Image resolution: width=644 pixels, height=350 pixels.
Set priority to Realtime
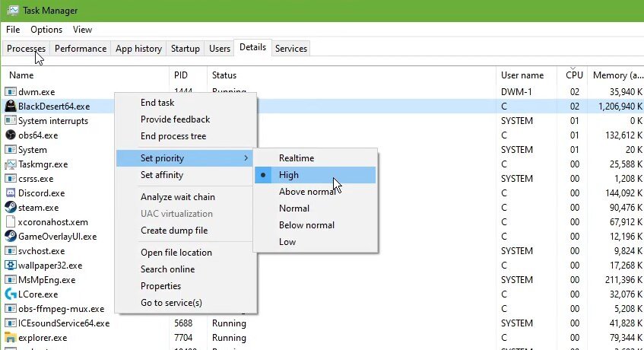(315, 158)
